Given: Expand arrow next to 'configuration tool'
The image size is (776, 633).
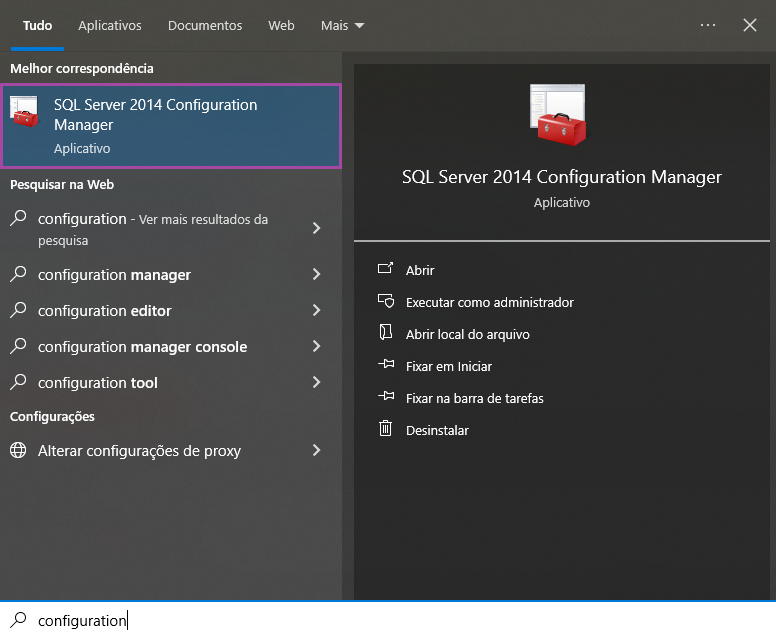Looking at the screenshot, I should (317, 382).
